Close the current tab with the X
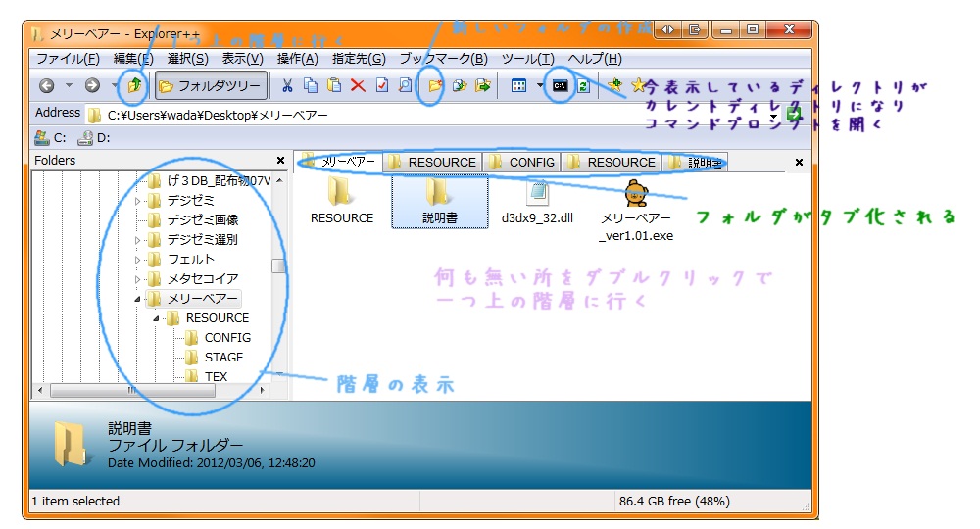The image size is (980, 529). [x=799, y=163]
